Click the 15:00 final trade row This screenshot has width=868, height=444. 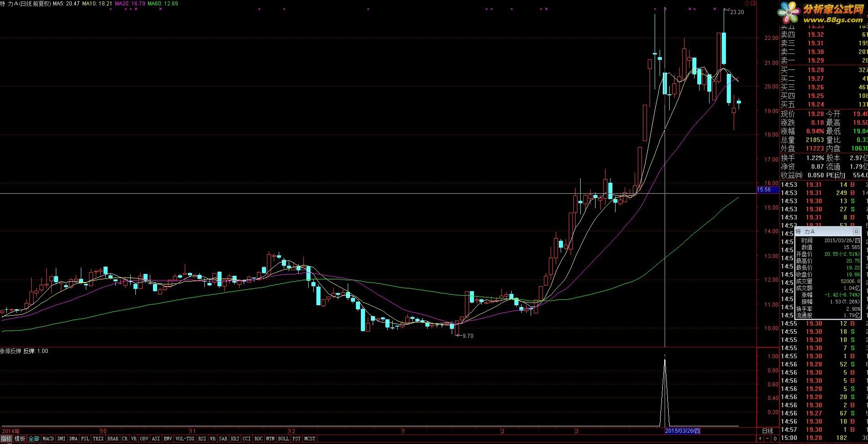(x=824, y=438)
